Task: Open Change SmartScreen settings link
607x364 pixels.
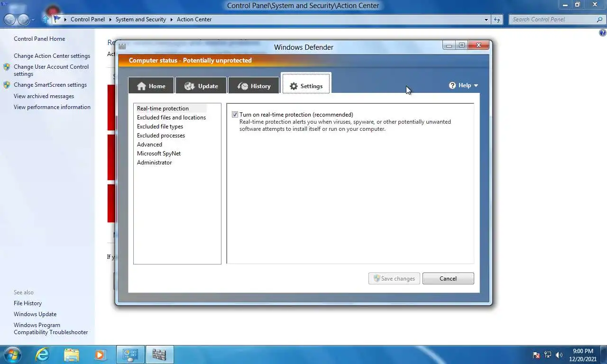Action: coord(50,85)
